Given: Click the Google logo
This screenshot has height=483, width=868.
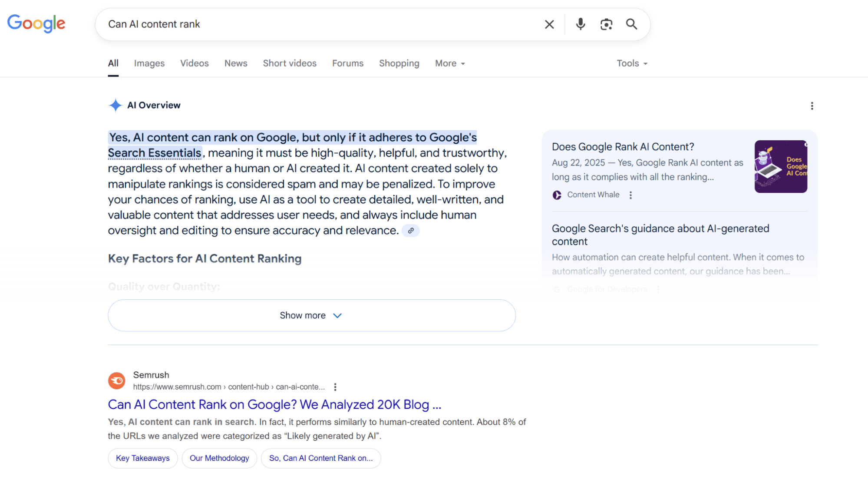Looking at the screenshot, I should point(36,23).
